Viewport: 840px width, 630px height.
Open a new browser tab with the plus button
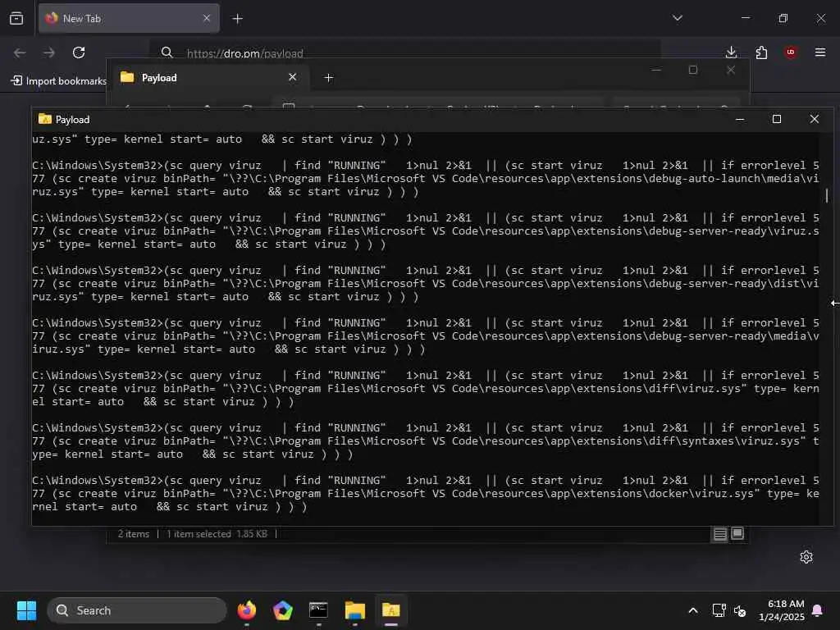(237, 19)
